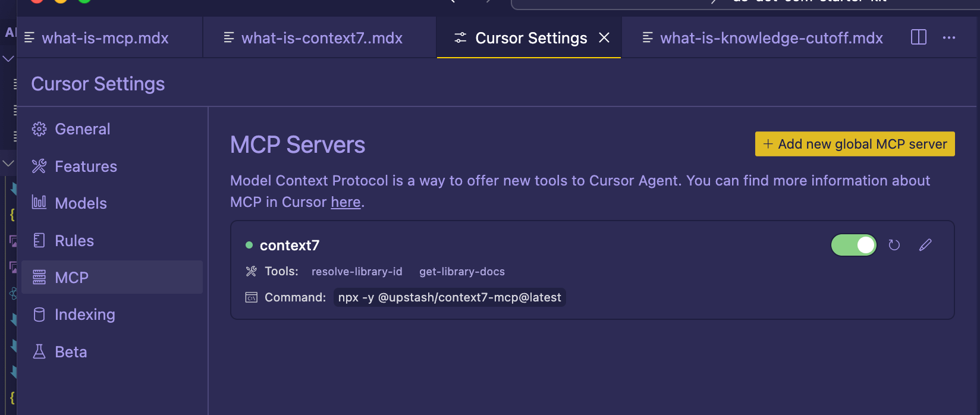Screen dimensions: 980x415
Task: Open General settings section
Action: tap(82, 129)
